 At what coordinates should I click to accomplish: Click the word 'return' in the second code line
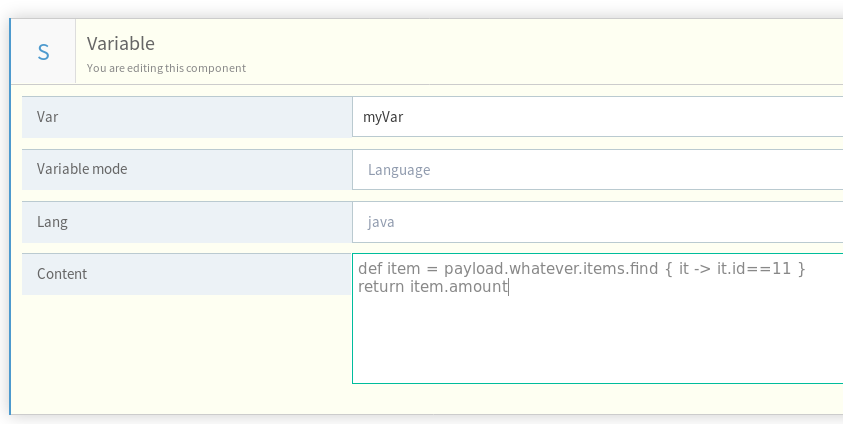(x=381, y=287)
